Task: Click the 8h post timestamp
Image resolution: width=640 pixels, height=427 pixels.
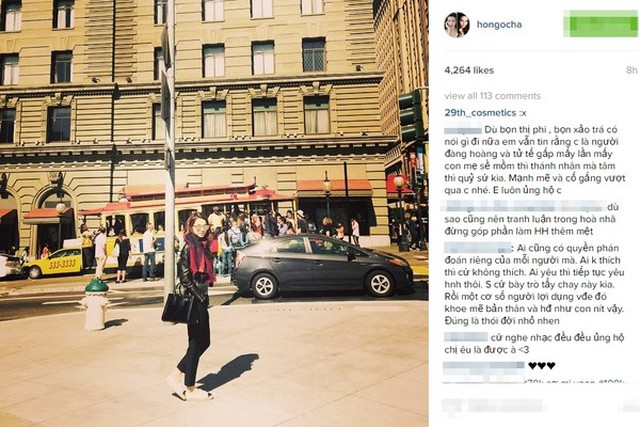Action: [x=631, y=70]
